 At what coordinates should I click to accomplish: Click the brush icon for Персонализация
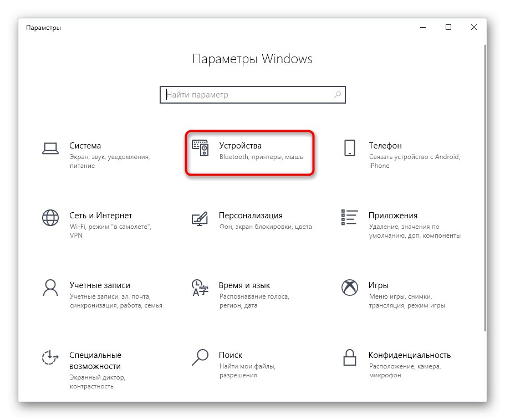pyautogui.click(x=200, y=218)
